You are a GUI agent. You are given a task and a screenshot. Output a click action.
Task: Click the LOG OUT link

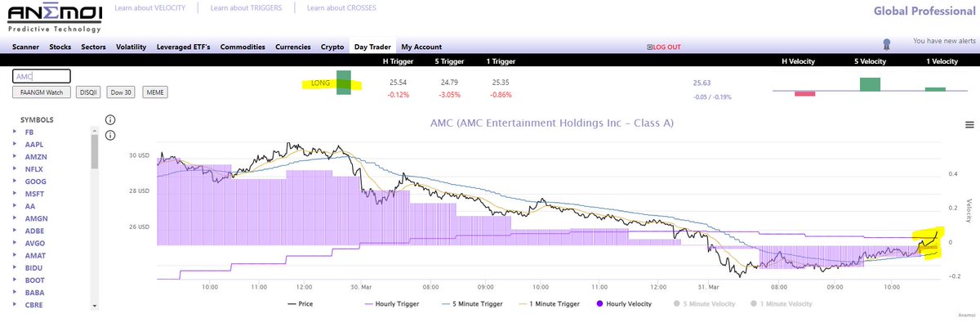click(x=667, y=47)
